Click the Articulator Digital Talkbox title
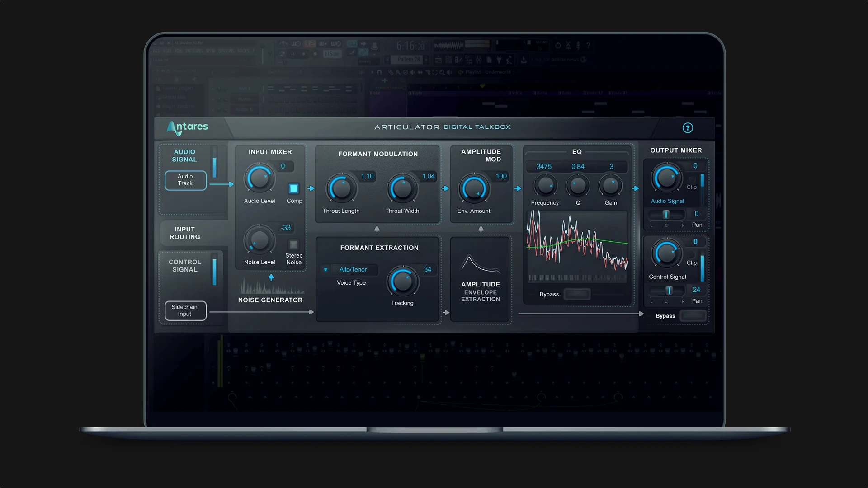868x488 pixels. 443,127
